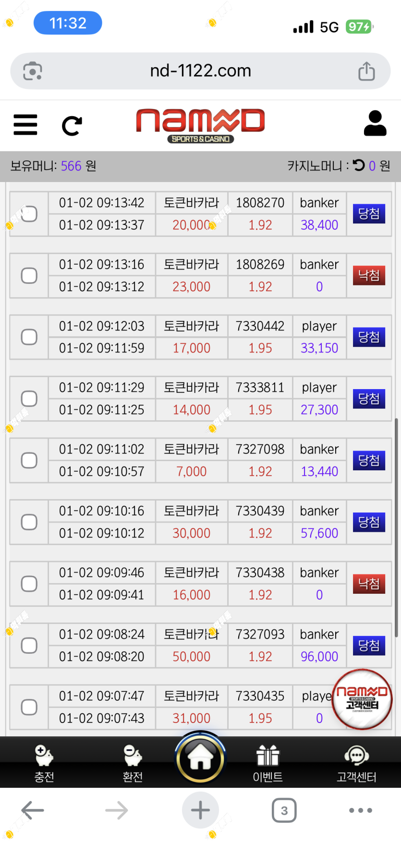Viewport: 401px width, 868px height.
Task: Open the 이벤트 gift tab
Action: (x=267, y=764)
